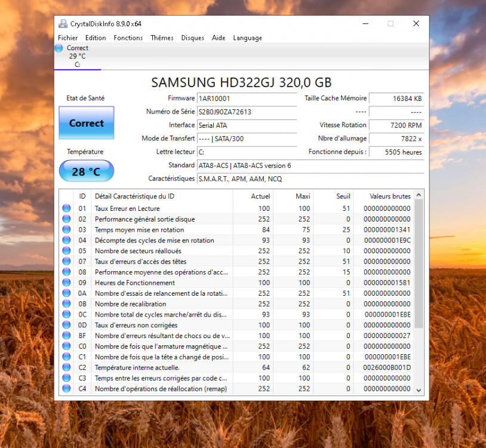Click the Maxi column header
The width and height of the screenshot is (486, 448).
(x=293, y=197)
